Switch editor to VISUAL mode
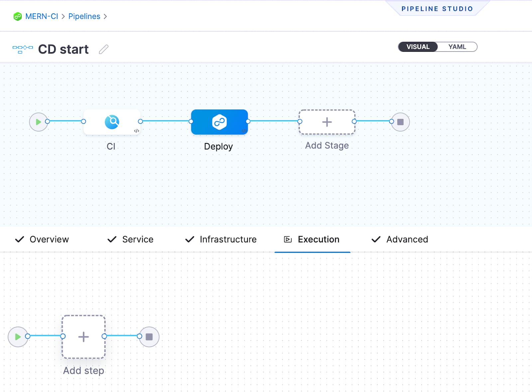The height and width of the screenshot is (392, 532). pyautogui.click(x=417, y=47)
